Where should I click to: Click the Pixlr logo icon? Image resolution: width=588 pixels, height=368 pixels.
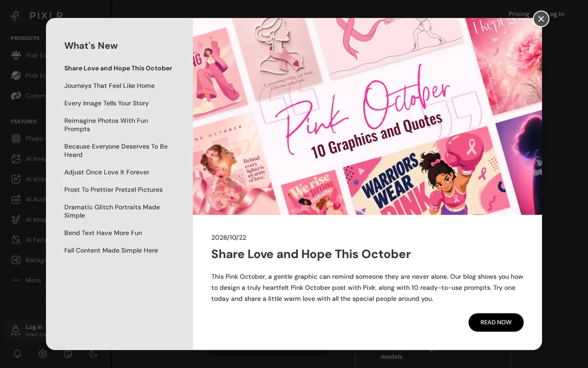click(16, 16)
